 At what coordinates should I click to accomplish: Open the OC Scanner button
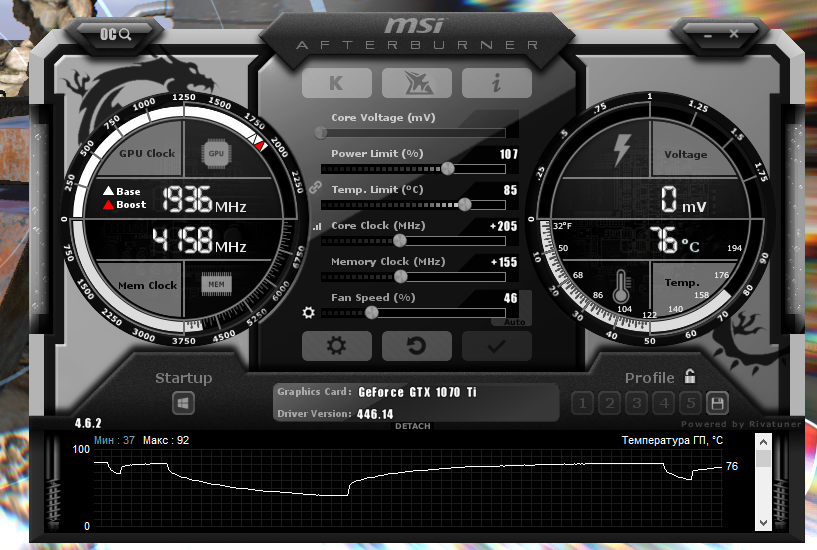[116, 34]
